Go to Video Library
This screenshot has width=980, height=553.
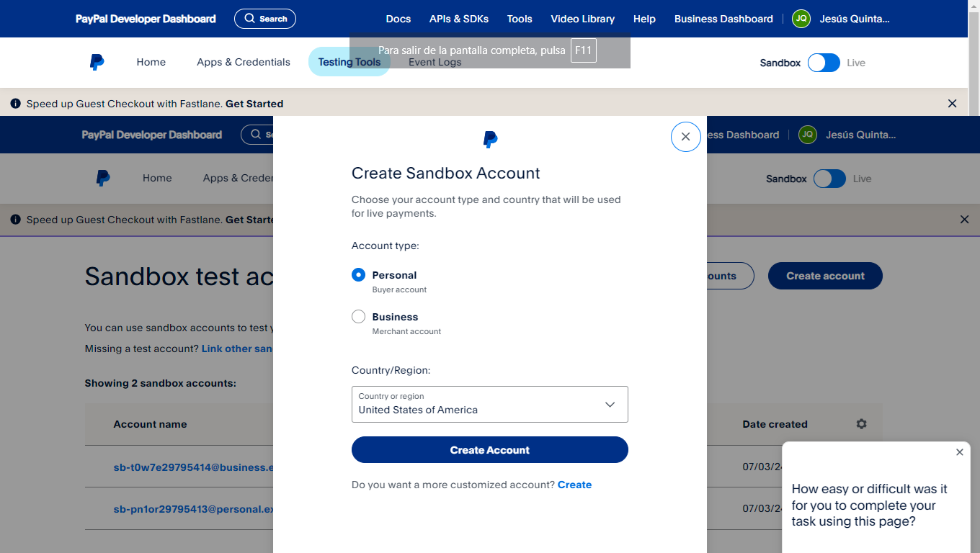tap(583, 19)
